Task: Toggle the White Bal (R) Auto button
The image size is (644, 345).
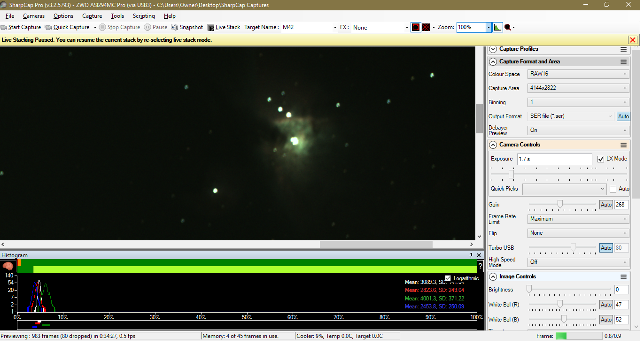Action: [x=606, y=305]
